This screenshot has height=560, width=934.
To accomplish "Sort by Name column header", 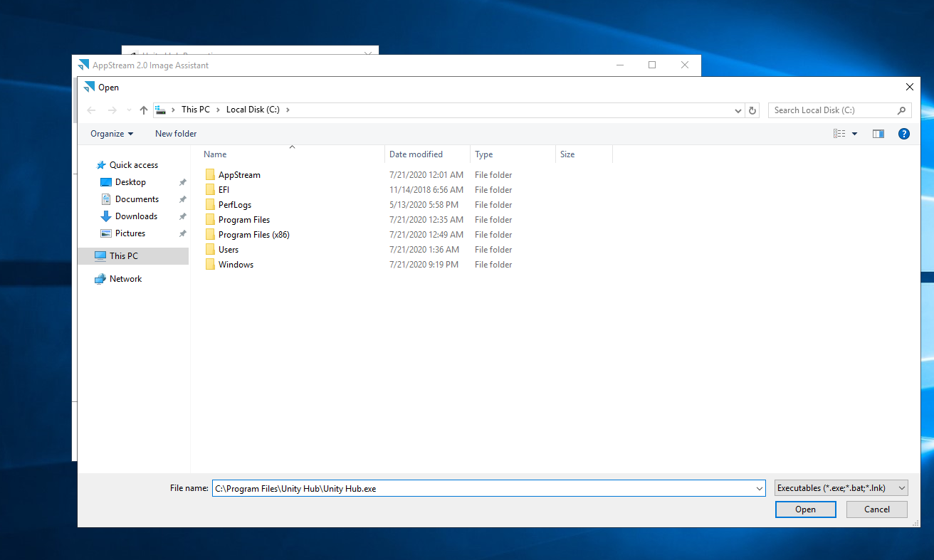I will (215, 154).
